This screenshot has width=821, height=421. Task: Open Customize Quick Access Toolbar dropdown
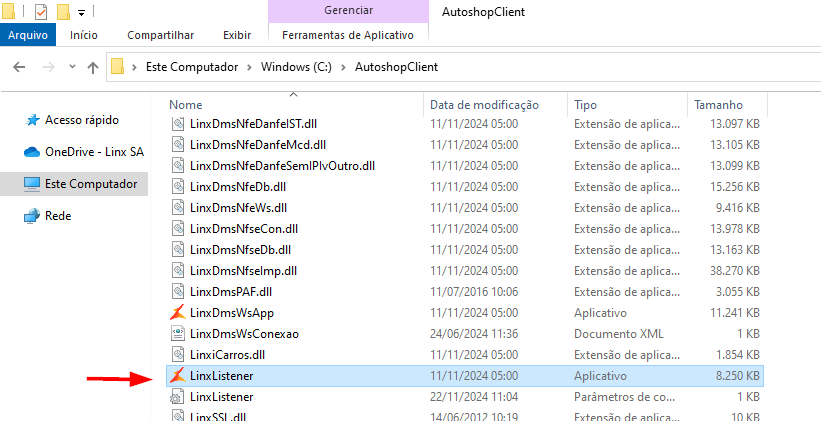(x=81, y=12)
